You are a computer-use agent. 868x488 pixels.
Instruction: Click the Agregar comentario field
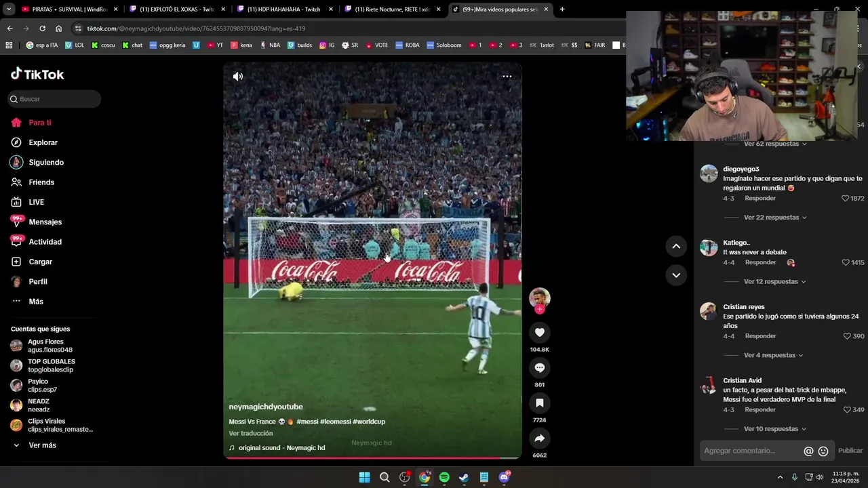coord(751,451)
